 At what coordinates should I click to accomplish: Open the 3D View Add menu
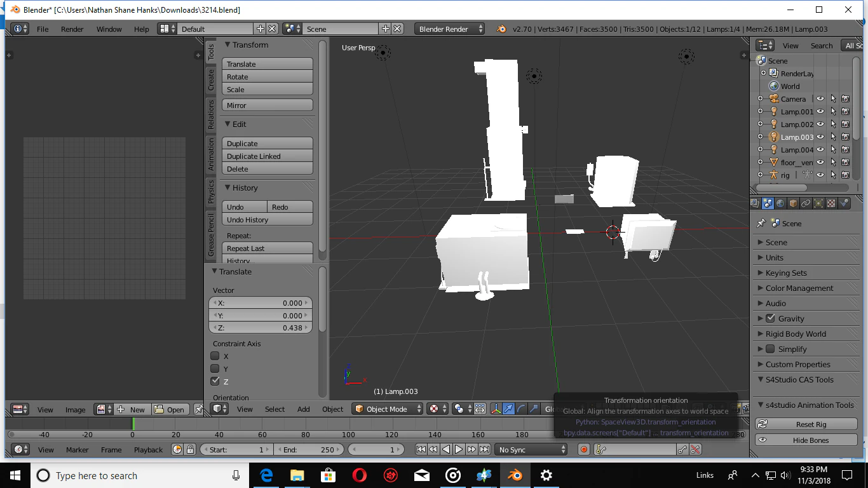tap(304, 409)
